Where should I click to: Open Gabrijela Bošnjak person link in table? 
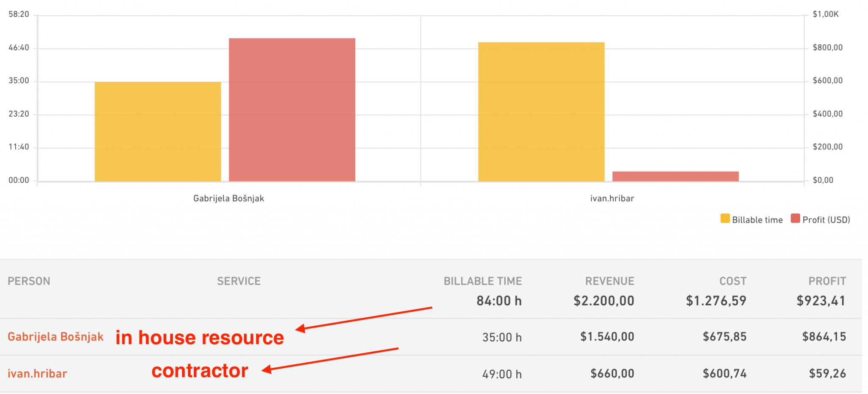(56, 337)
